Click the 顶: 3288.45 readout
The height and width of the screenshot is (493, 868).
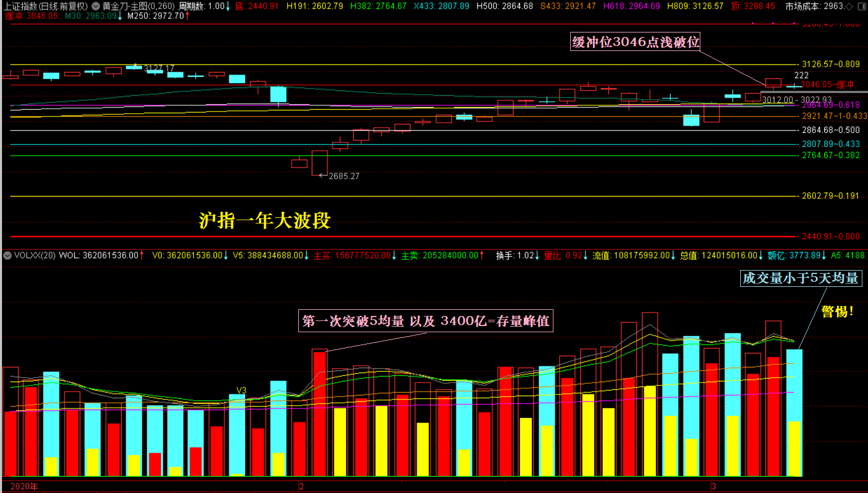[x=753, y=6]
